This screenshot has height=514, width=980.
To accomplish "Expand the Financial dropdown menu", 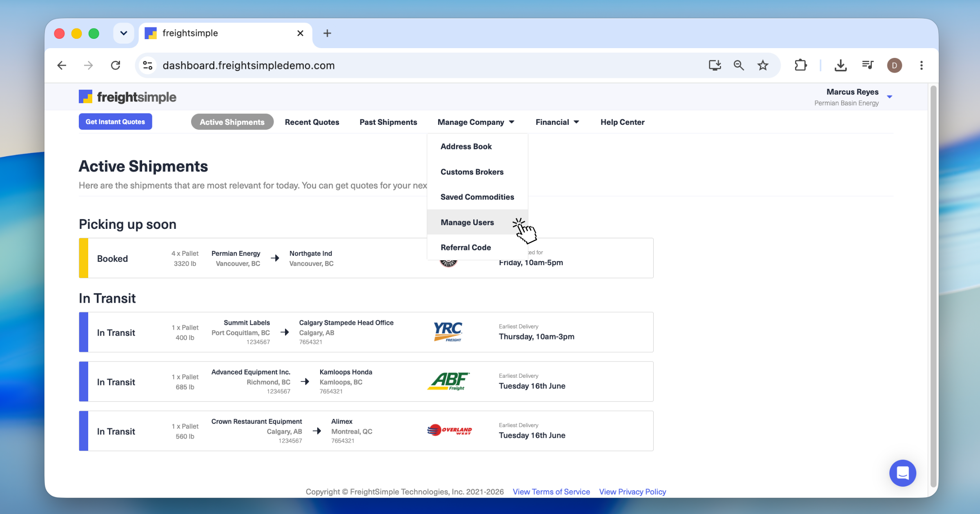I will (x=557, y=122).
